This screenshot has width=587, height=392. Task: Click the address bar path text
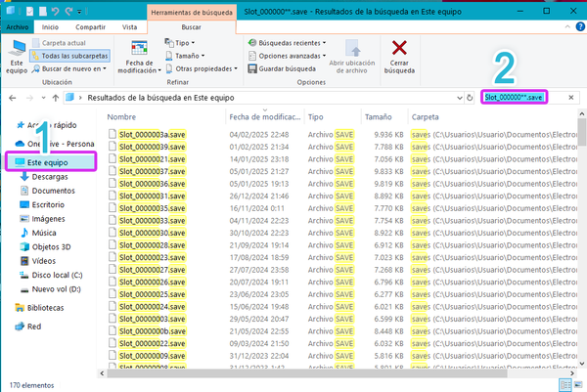point(160,98)
